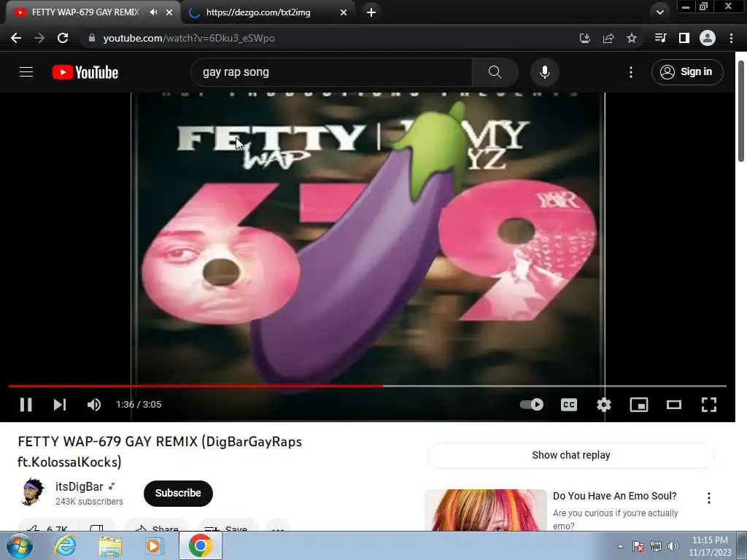This screenshot has width=747, height=560.
Task: Click the Chrome taskbar icon
Action: [201, 545]
